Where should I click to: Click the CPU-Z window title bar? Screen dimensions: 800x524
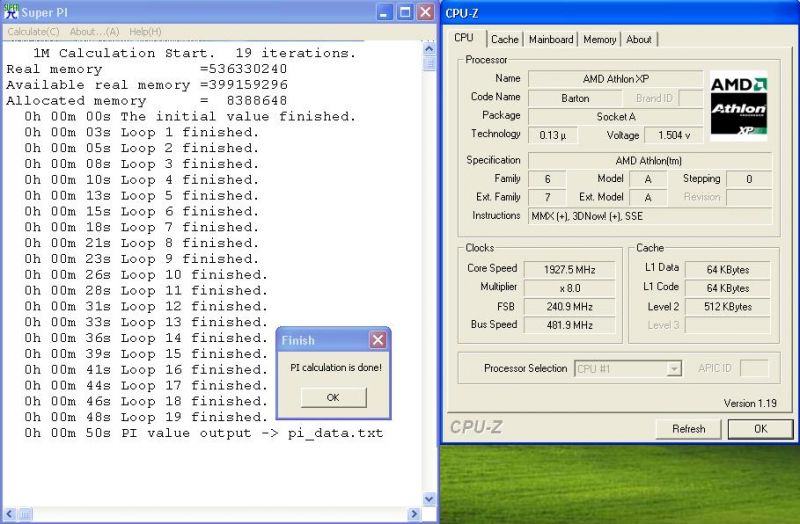pos(620,13)
